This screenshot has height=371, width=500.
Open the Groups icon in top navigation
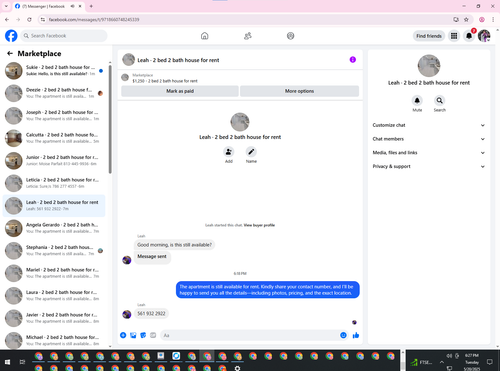(291, 36)
